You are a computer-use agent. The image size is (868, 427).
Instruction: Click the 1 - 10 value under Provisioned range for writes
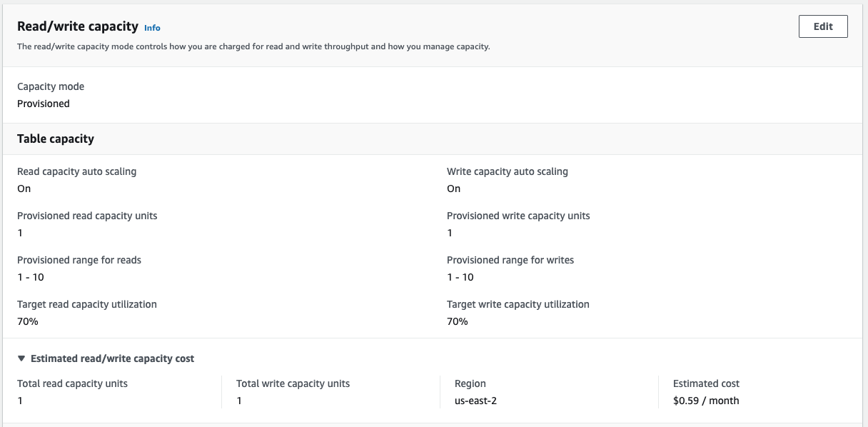tap(460, 277)
